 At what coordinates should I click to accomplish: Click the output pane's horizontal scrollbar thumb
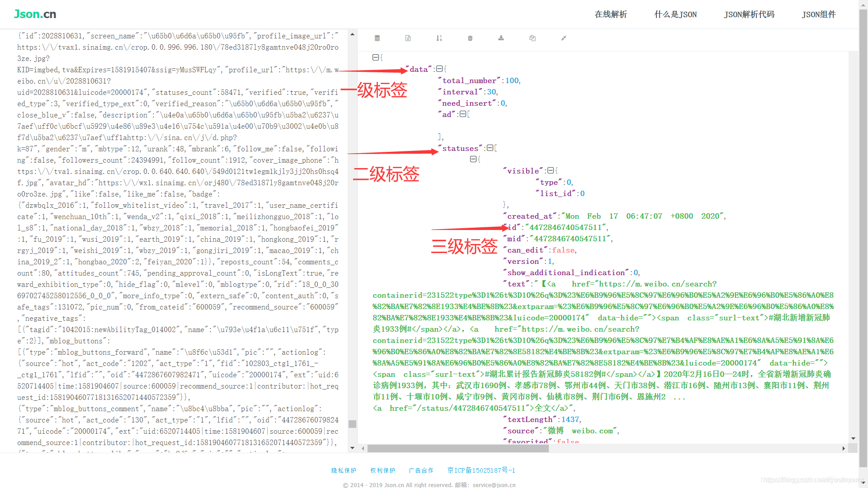pyautogui.click(x=458, y=448)
